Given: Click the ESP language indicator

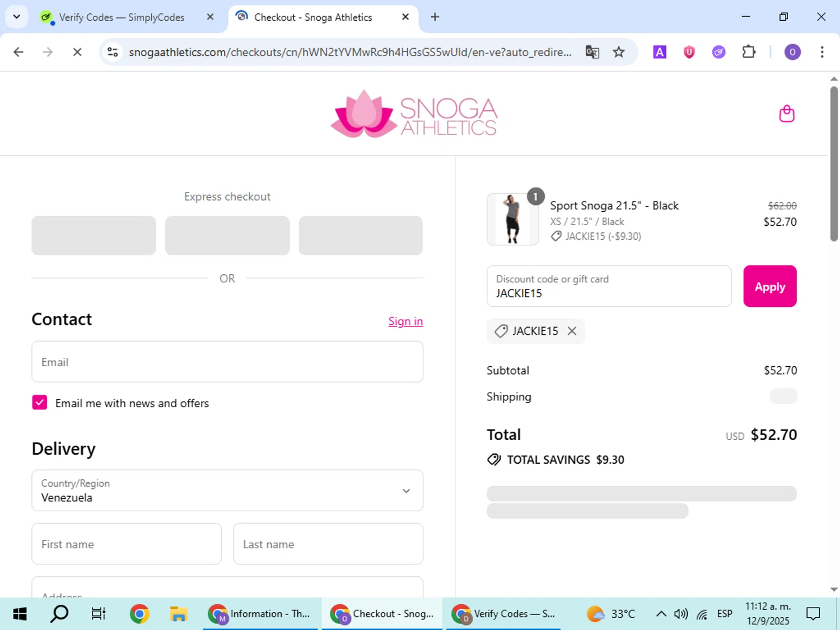Looking at the screenshot, I should click(725, 614).
